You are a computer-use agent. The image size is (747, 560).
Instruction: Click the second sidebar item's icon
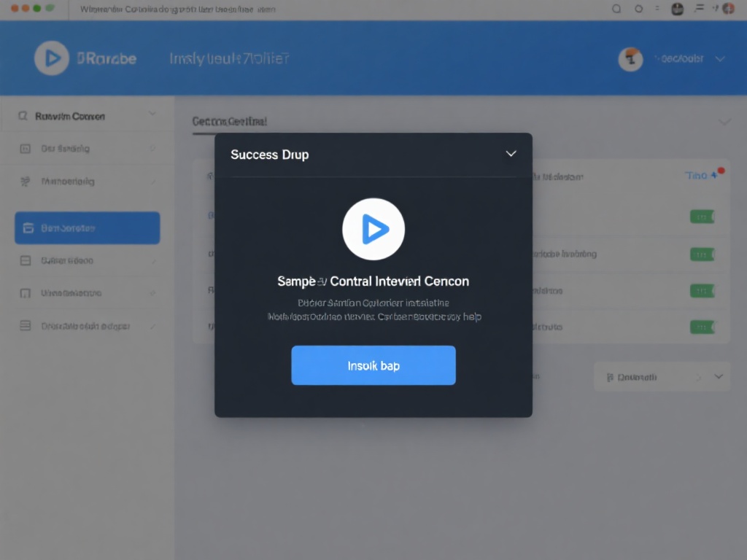25,181
